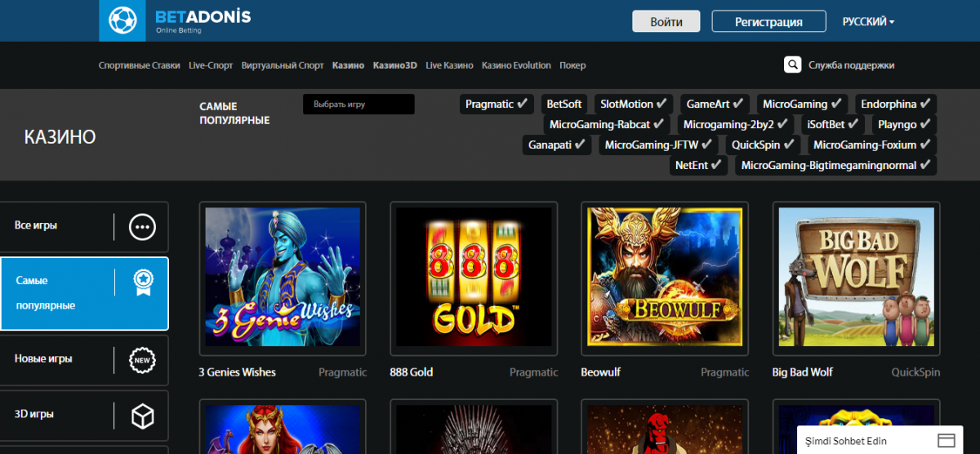Select the Все игры category
Screen dimensions: 980x454
tap(84, 226)
